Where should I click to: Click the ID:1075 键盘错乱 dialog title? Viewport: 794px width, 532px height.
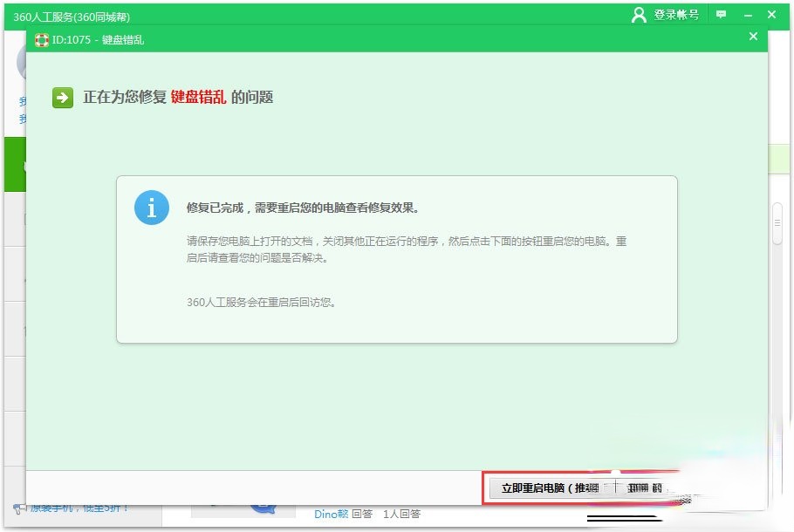point(96,39)
